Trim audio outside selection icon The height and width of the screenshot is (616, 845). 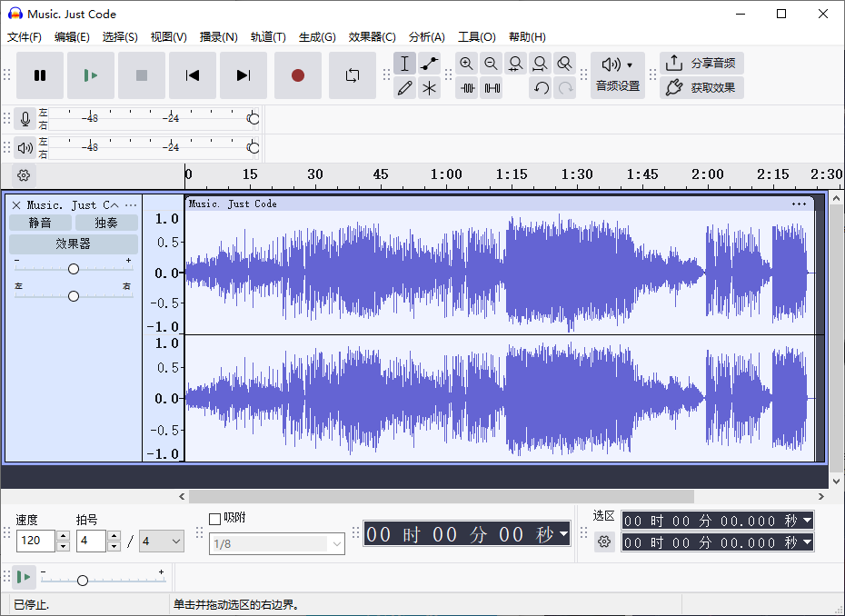click(x=466, y=88)
